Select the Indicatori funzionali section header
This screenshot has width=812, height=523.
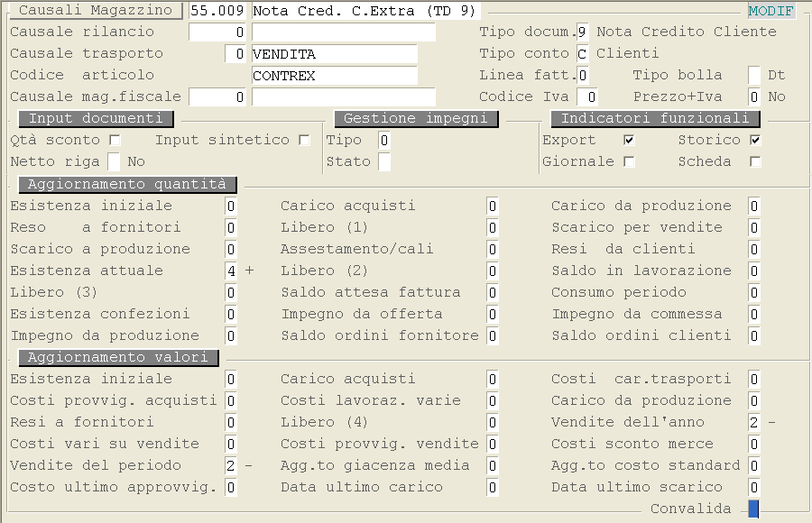(655, 119)
